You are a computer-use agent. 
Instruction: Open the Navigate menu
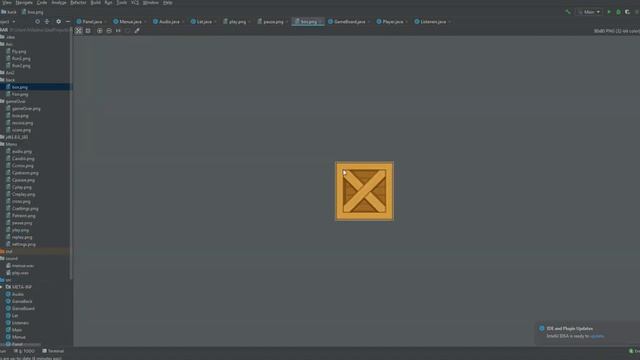(x=24, y=2)
